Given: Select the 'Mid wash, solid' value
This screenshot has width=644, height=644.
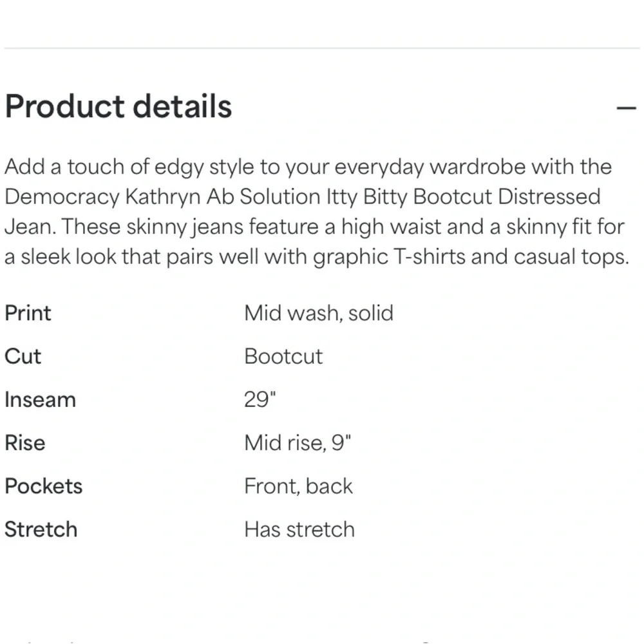Looking at the screenshot, I should (x=318, y=313).
